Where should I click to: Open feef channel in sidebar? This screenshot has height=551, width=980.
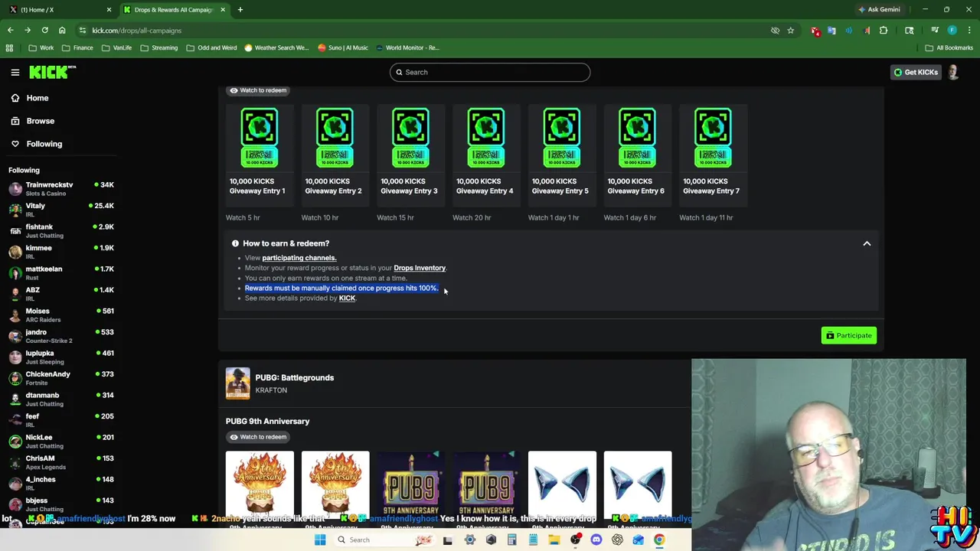[x=61, y=420]
